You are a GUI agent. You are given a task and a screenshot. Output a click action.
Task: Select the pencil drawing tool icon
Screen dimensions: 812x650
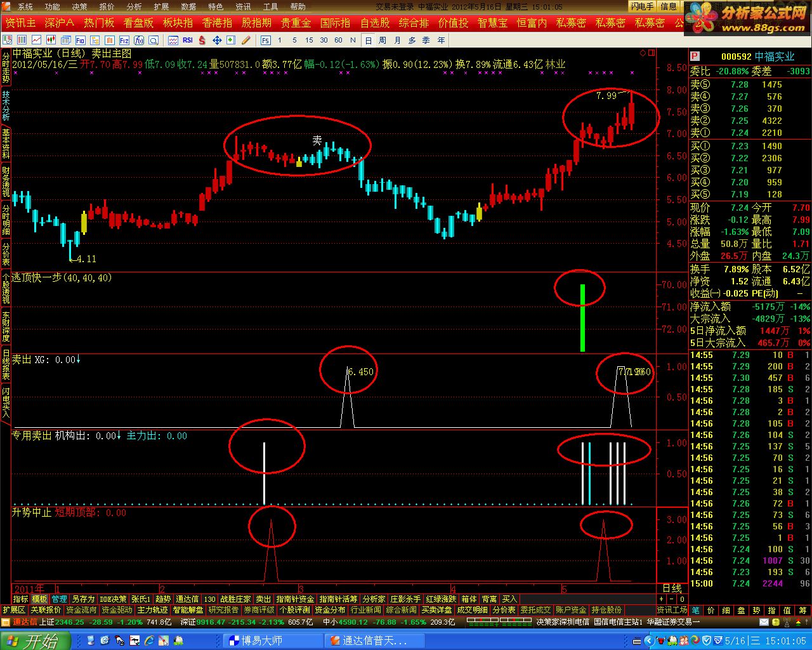tap(246, 40)
